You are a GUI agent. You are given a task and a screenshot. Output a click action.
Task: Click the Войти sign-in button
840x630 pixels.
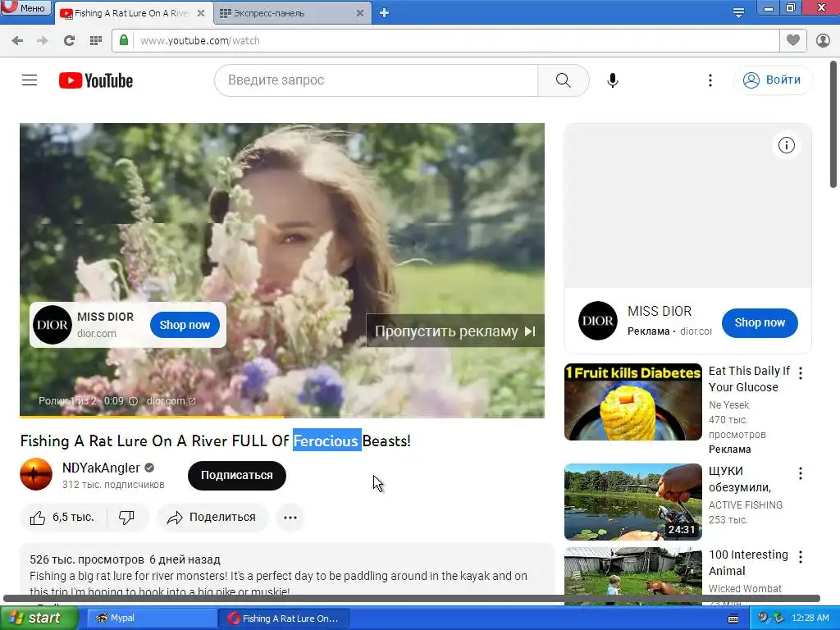[x=773, y=80]
